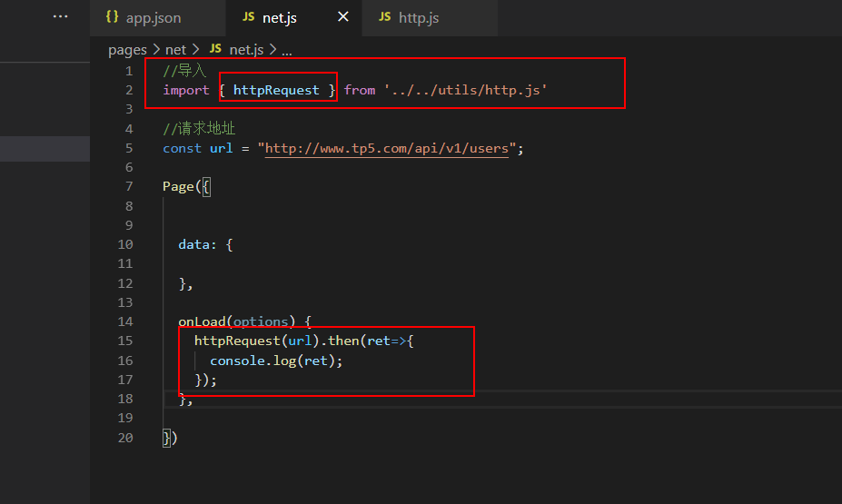Click line number 14 in the gutter

click(125, 321)
